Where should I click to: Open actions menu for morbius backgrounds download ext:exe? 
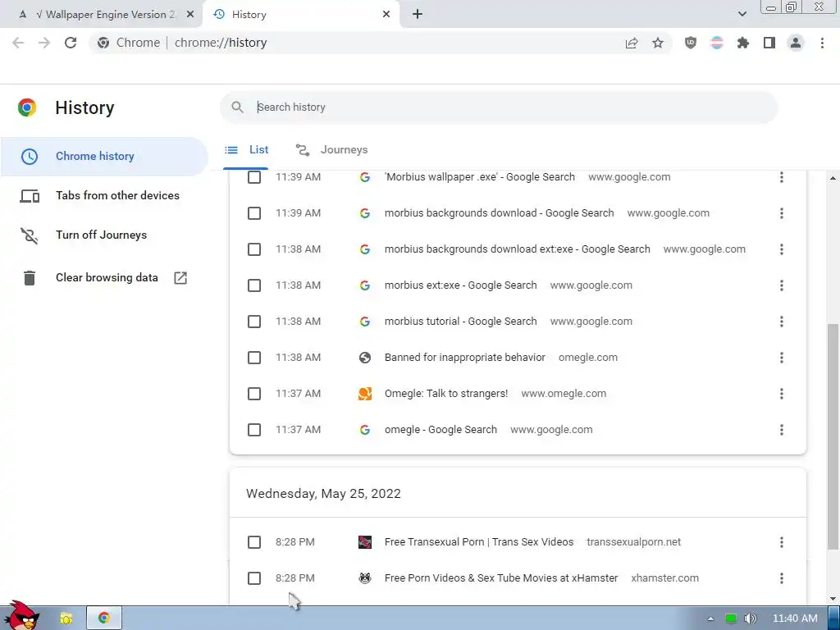coord(782,249)
